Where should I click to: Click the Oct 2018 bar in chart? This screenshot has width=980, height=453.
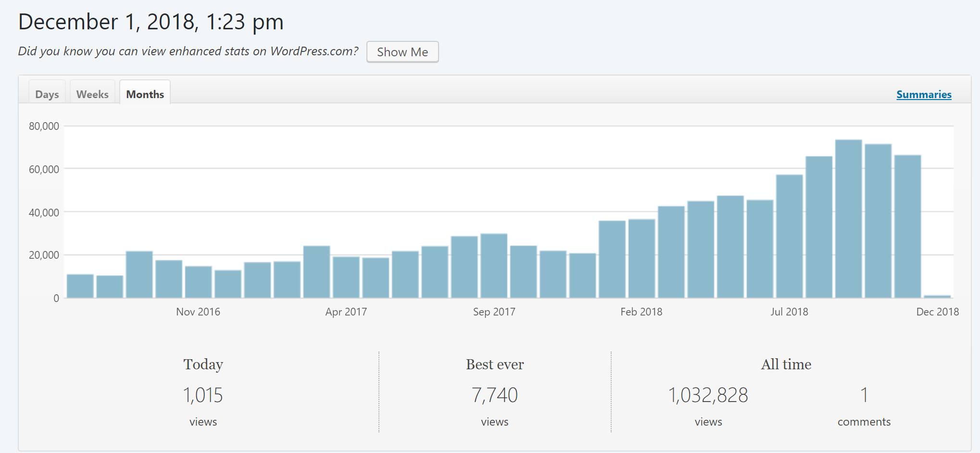click(x=878, y=221)
